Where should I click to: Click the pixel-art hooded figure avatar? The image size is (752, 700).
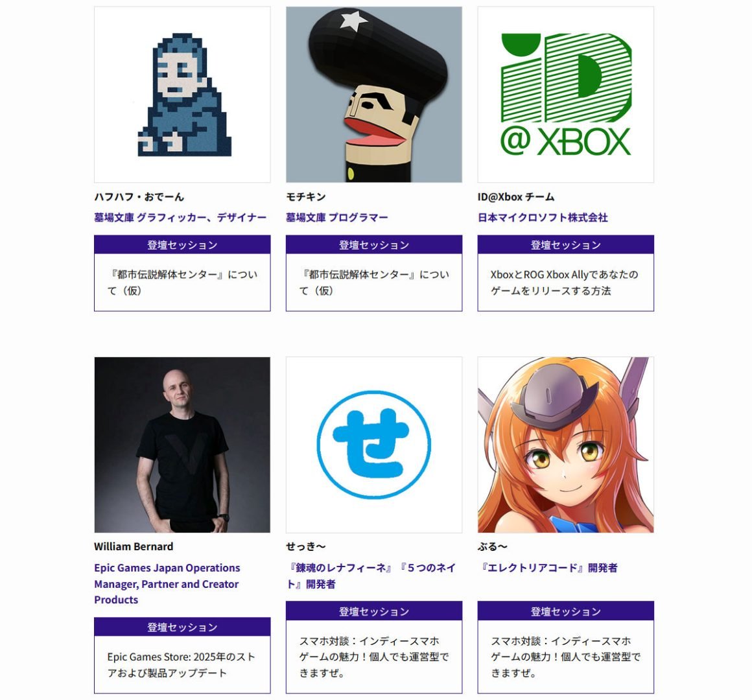(182, 95)
